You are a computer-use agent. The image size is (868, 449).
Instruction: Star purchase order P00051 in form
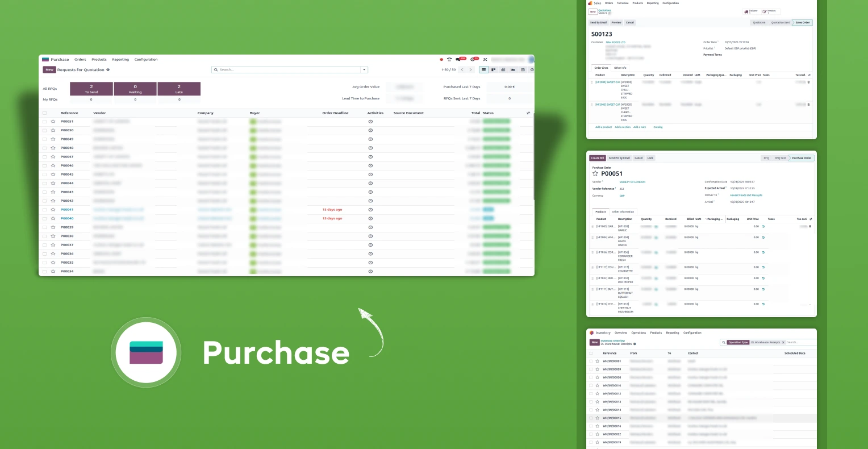[x=595, y=174]
